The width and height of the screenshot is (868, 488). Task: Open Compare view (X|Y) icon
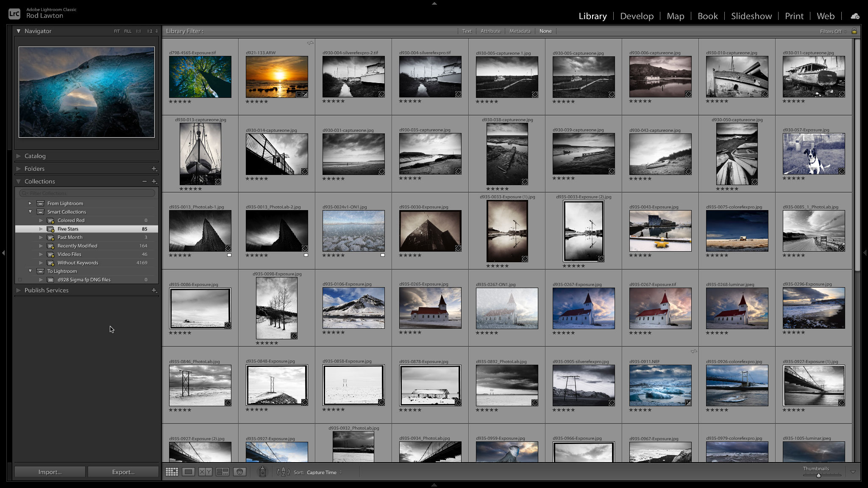coord(206,472)
